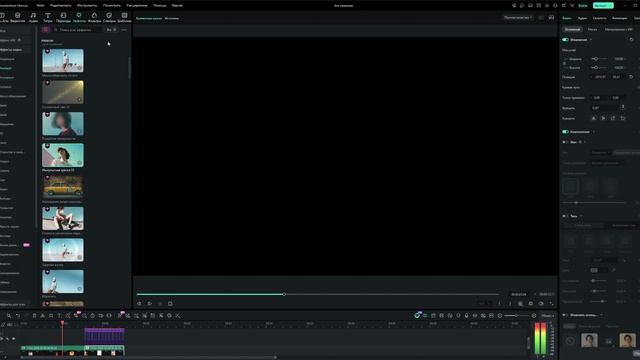The height and width of the screenshot is (360, 640).
Task: Open the File menu
Action: click(x=40, y=6)
